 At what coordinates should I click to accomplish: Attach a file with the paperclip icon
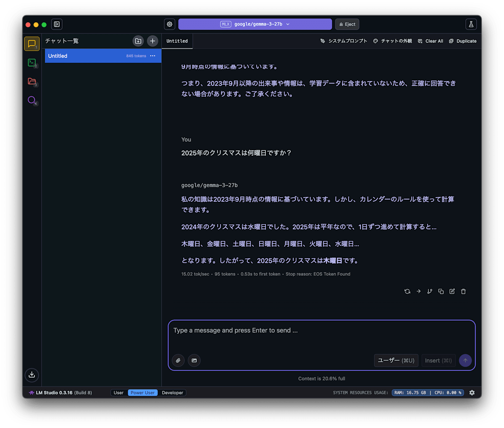pyautogui.click(x=178, y=360)
